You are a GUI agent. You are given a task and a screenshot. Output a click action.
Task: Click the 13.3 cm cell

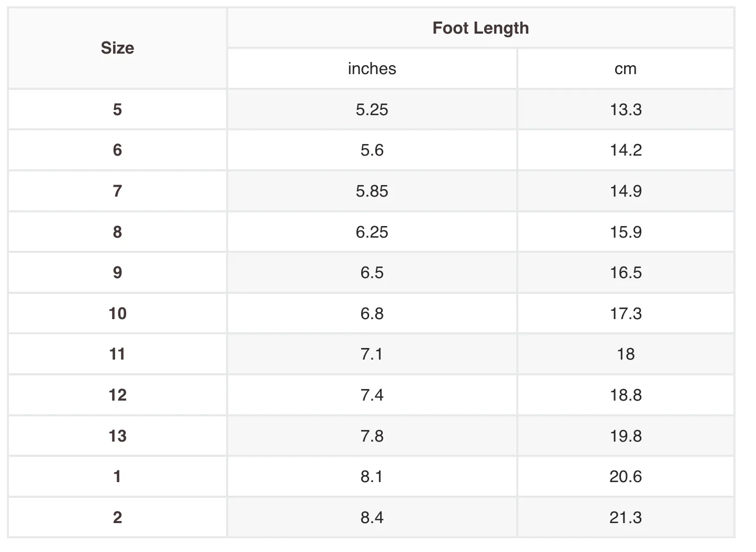626,109
